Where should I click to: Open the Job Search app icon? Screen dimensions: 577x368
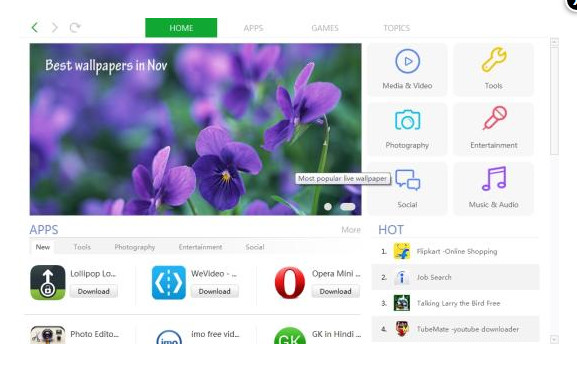[x=402, y=277]
